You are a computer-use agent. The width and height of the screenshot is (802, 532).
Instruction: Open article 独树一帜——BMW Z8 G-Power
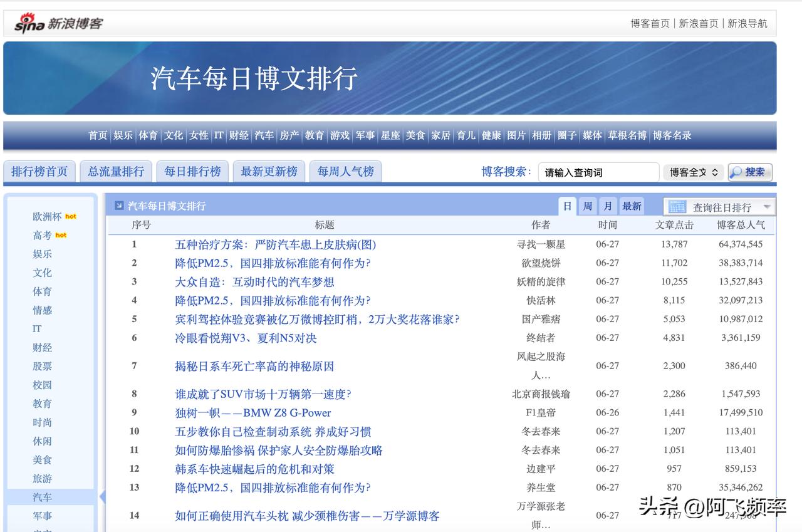click(x=253, y=413)
